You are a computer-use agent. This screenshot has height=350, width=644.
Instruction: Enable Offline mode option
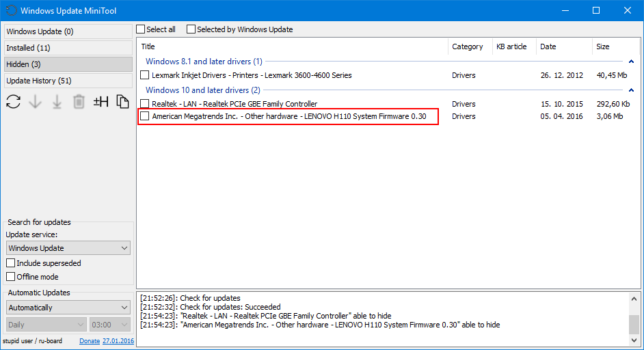coord(11,276)
